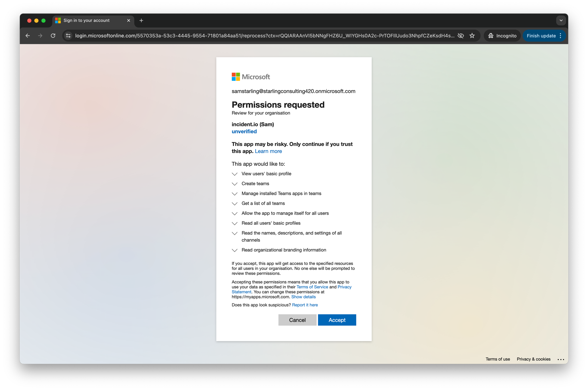Viewport: 588px width, 390px height.
Task: Expand the 'View users' basic profile' permission
Action: (x=235, y=174)
